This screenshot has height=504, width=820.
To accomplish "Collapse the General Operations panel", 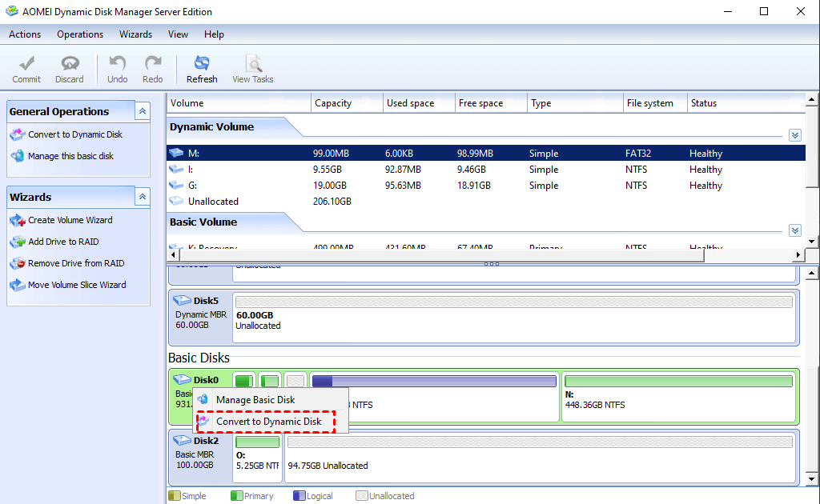I will click(x=143, y=111).
